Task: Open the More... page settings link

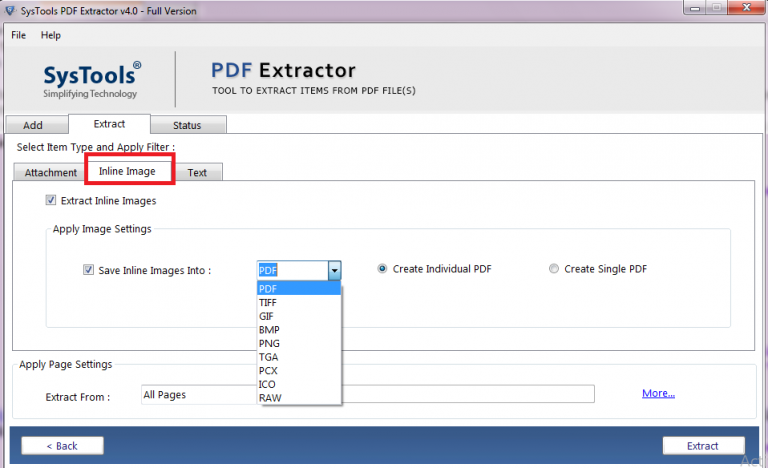Action: point(658,393)
